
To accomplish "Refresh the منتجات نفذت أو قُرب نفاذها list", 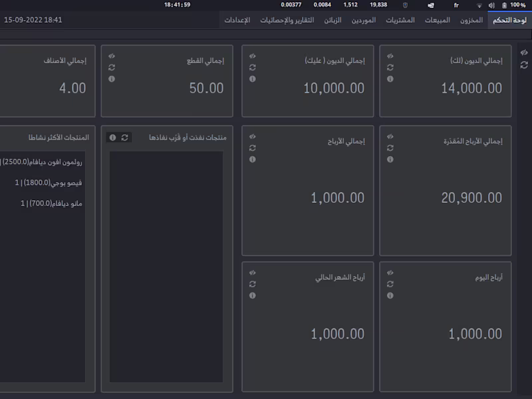I will (x=124, y=137).
